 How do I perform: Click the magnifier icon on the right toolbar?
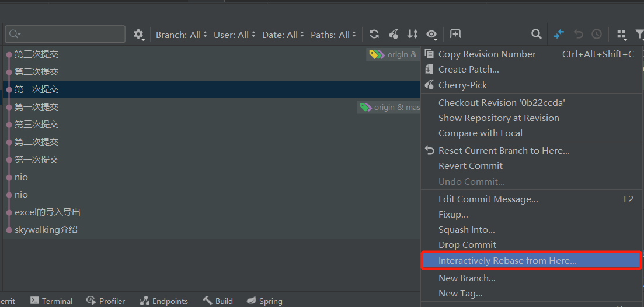coord(536,34)
